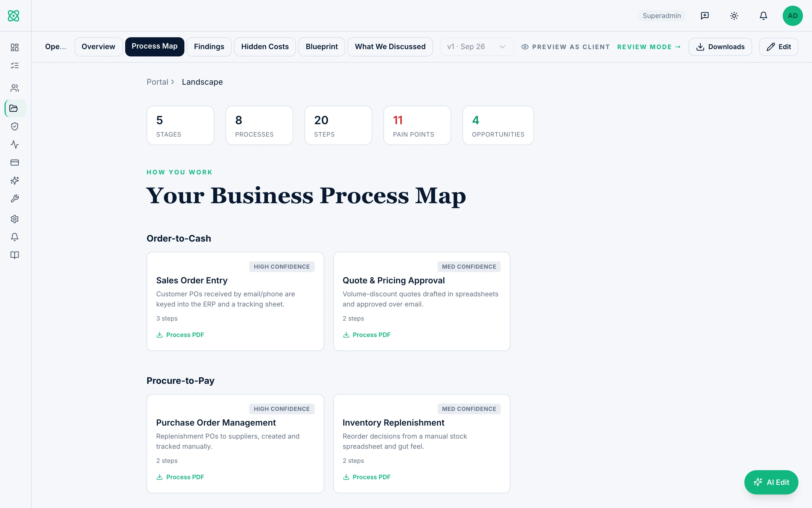Click the 4 Opportunities stat card
812x508 pixels.
498,125
